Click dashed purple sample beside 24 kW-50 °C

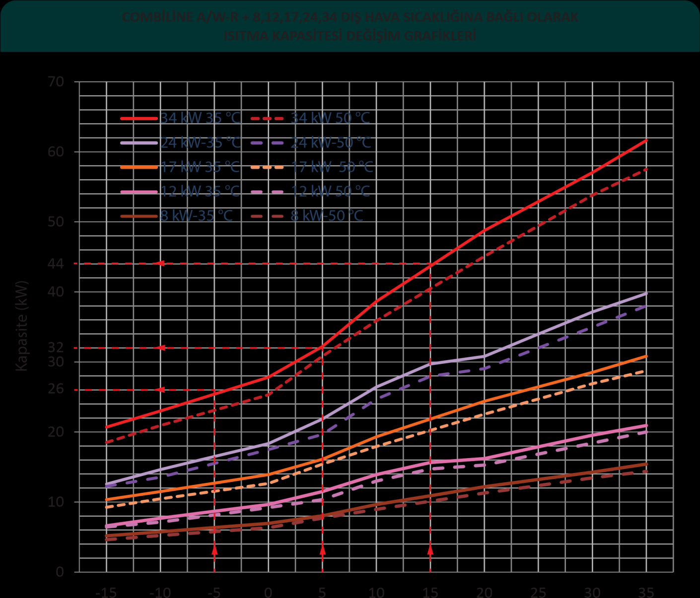(x=268, y=142)
